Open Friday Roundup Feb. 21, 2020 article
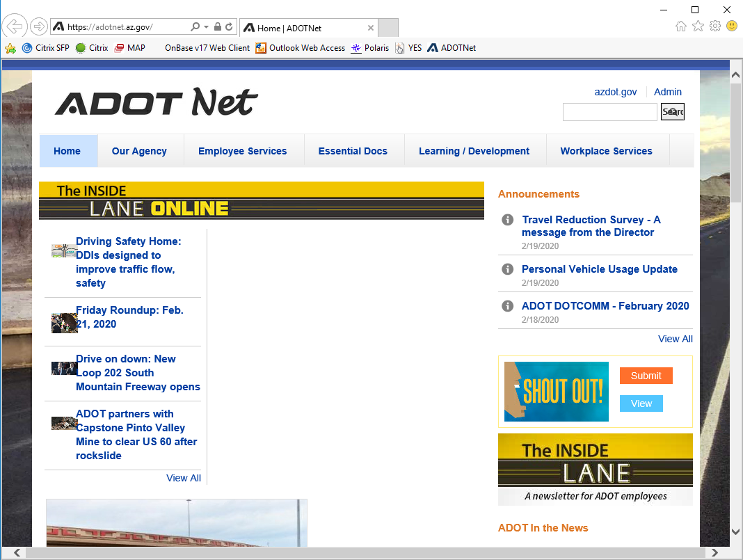The height and width of the screenshot is (560, 743). point(129,317)
